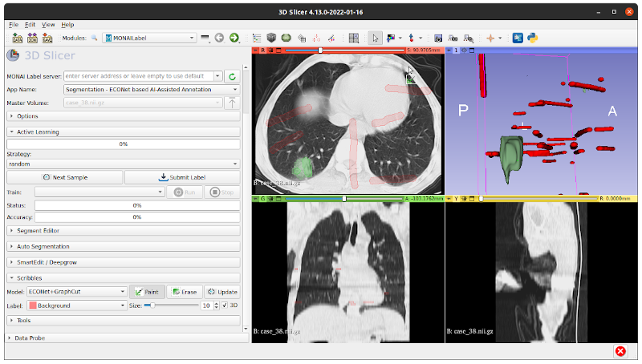Open the Markups module icon

316,38
